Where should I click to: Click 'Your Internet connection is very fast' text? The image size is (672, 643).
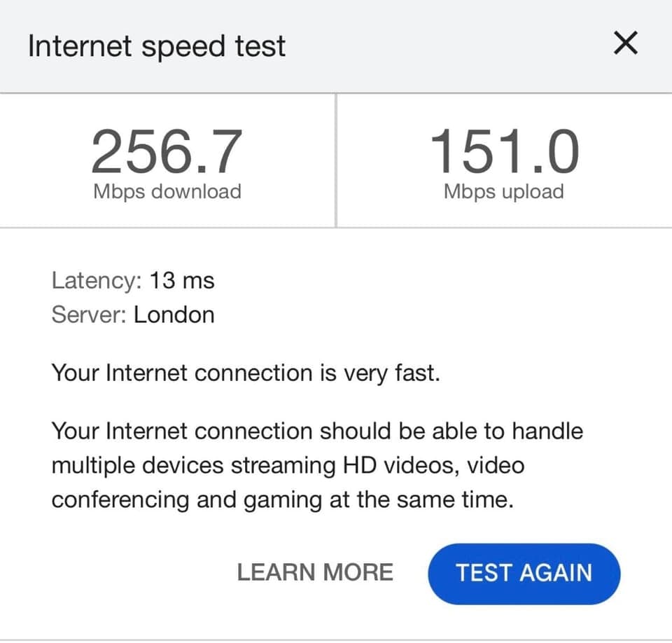pyautogui.click(x=246, y=373)
